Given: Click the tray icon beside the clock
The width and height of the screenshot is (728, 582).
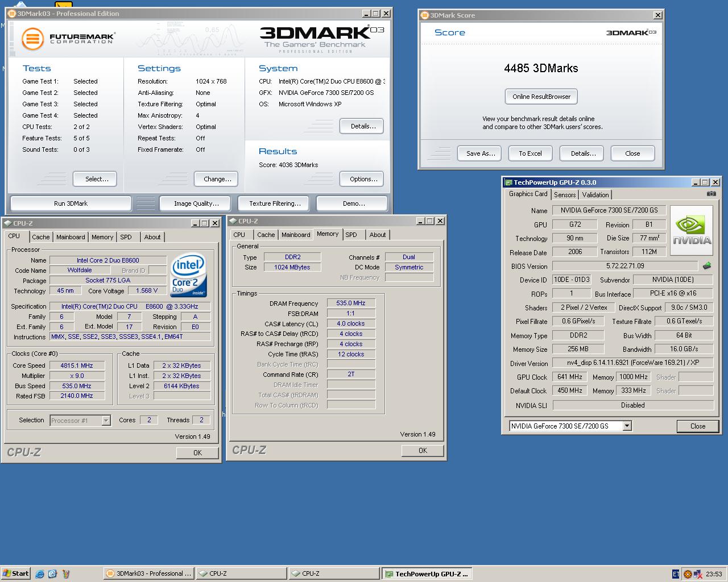Looking at the screenshot, I should click(697, 574).
